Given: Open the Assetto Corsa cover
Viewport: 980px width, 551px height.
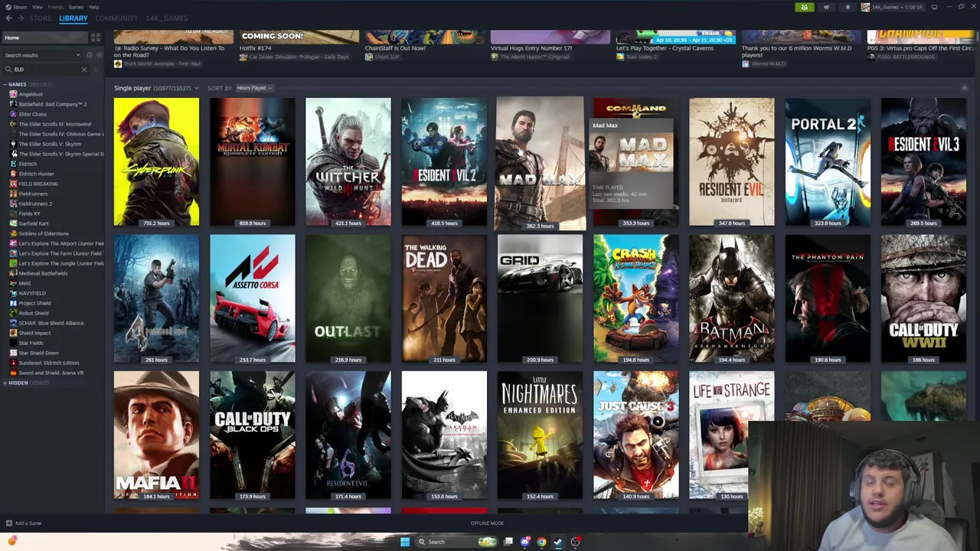Looking at the screenshot, I should coord(252,298).
